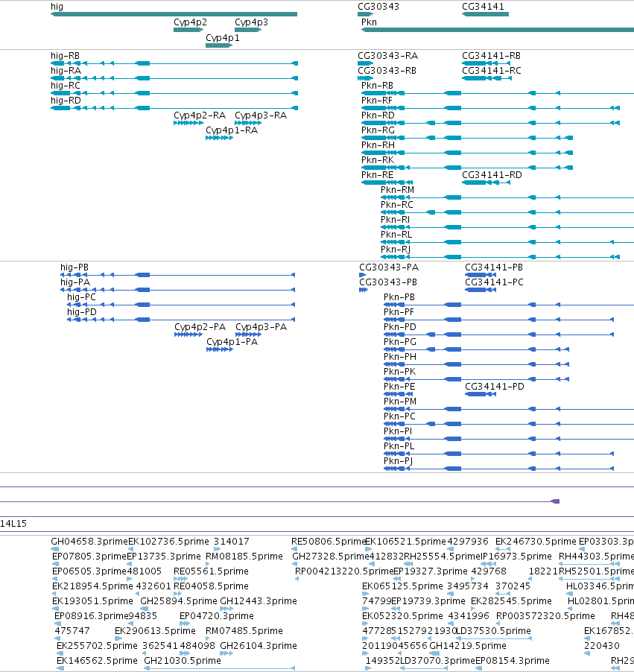Select the 14L15 BAC label
The image size is (634, 672).
click(13, 523)
